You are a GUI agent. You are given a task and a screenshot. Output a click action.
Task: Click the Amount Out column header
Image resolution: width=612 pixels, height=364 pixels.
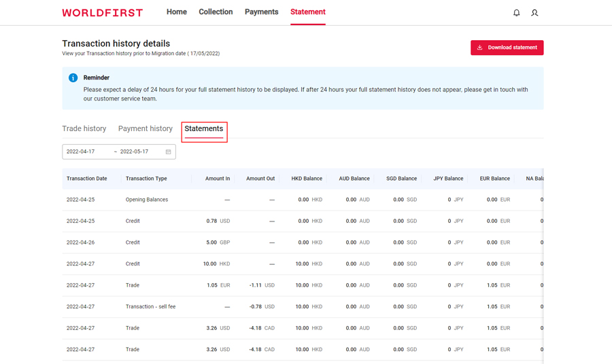pos(260,179)
